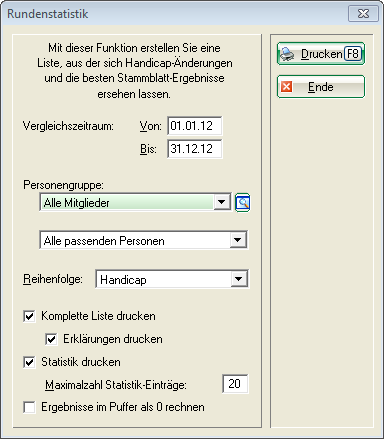Image resolution: width=384 pixels, height=439 pixels.
Task: Click the F8 shortcut badge on Drucken
Action: 353,54
